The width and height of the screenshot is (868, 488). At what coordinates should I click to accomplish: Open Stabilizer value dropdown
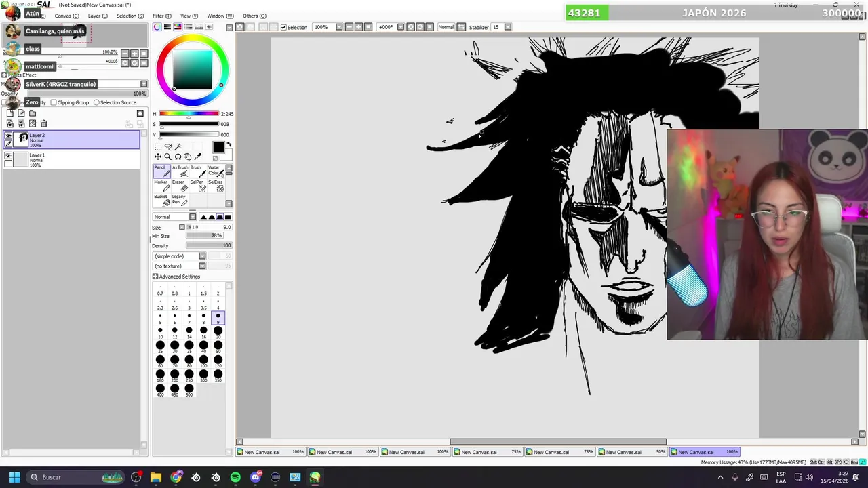pos(508,27)
